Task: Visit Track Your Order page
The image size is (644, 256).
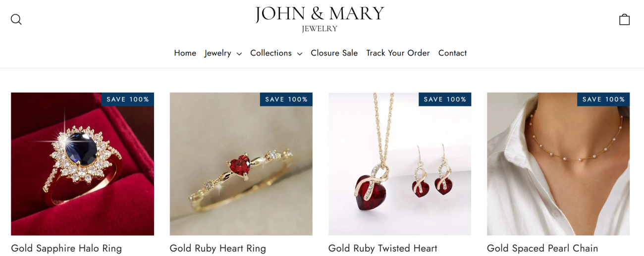Action: tap(398, 53)
